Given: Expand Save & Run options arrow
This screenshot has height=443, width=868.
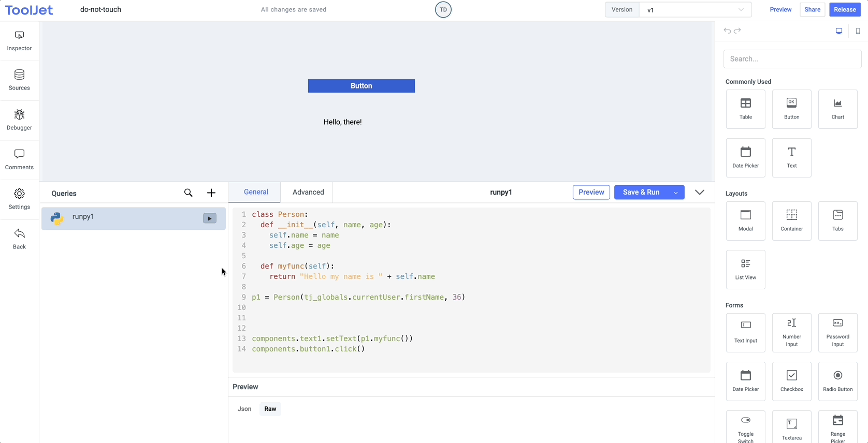Looking at the screenshot, I should click(x=676, y=193).
